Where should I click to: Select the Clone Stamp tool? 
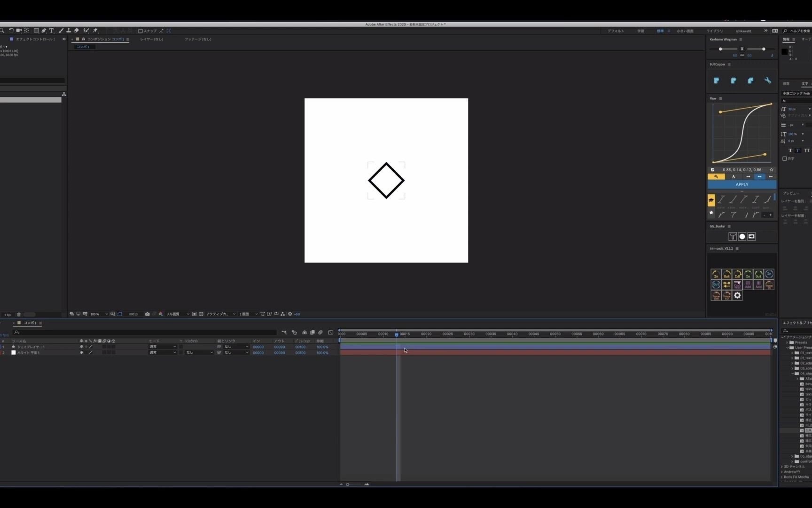point(69,31)
